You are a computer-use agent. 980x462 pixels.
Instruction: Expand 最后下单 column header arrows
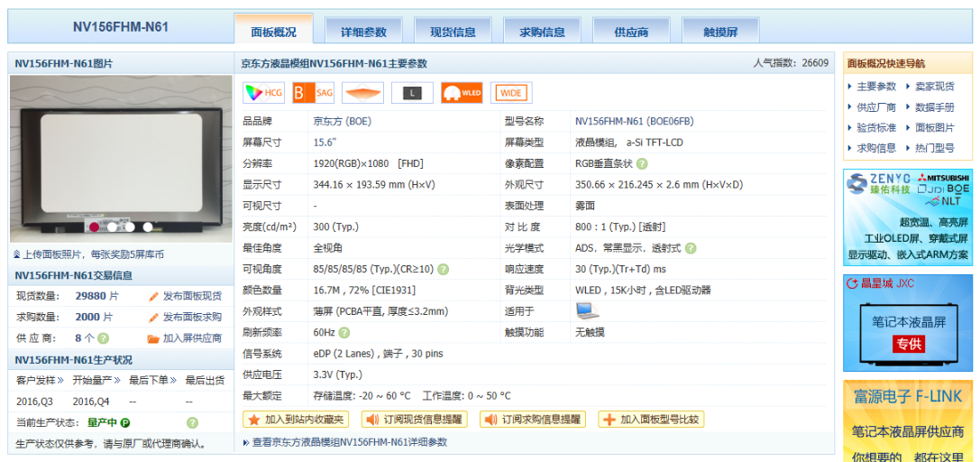(x=172, y=380)
